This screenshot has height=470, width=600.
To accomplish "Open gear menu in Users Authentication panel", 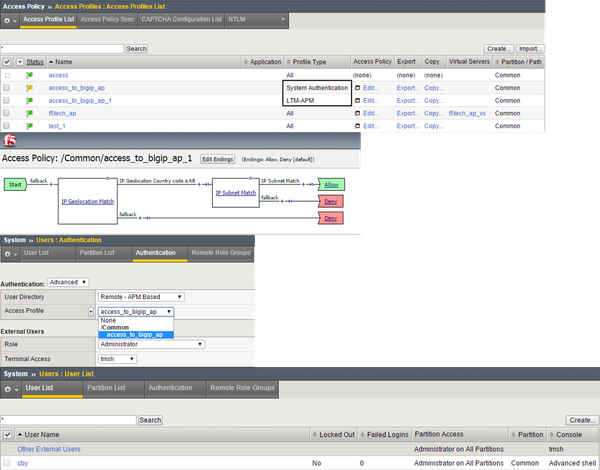I will coord(10,254).
